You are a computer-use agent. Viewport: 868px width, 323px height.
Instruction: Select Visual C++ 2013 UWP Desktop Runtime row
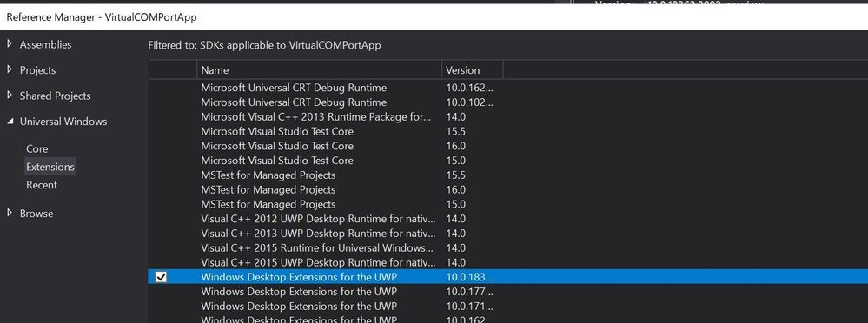pos(507,234)
